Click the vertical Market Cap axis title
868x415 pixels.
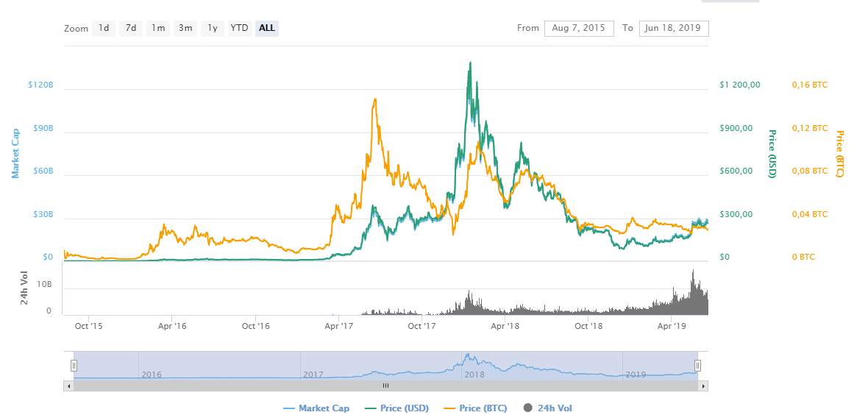pyautogui.click(x=15, y=154)
